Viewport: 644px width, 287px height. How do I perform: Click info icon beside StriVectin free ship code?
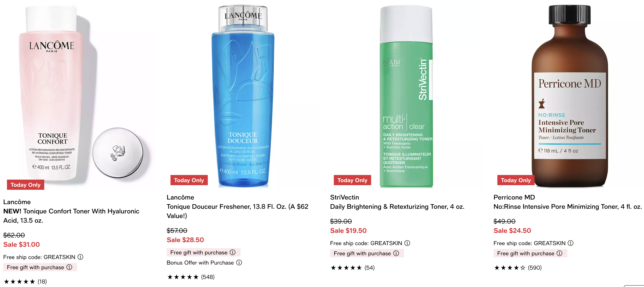point(407,243)
